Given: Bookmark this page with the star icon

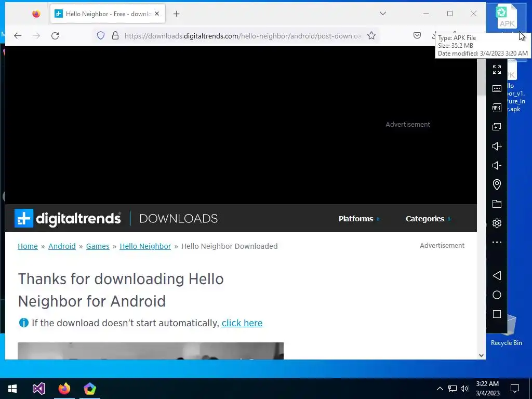Looking at the screenshot, I should tap(371, 36).
